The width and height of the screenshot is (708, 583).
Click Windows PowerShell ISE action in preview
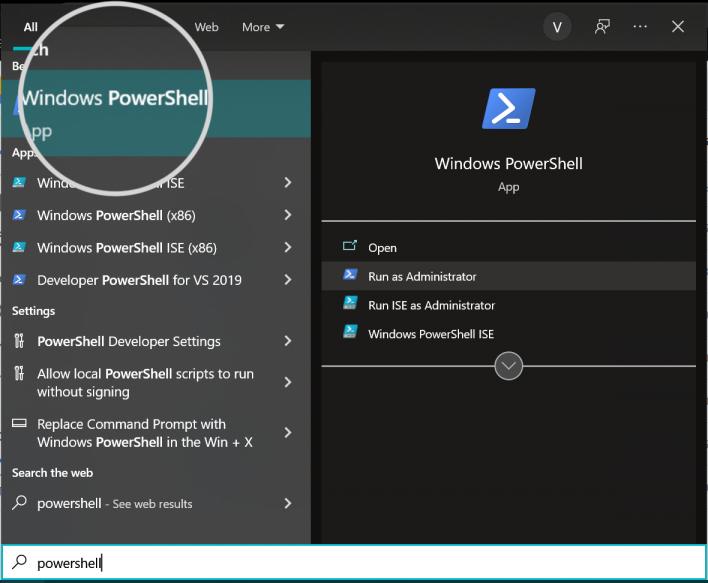click(x=508, y=334)
